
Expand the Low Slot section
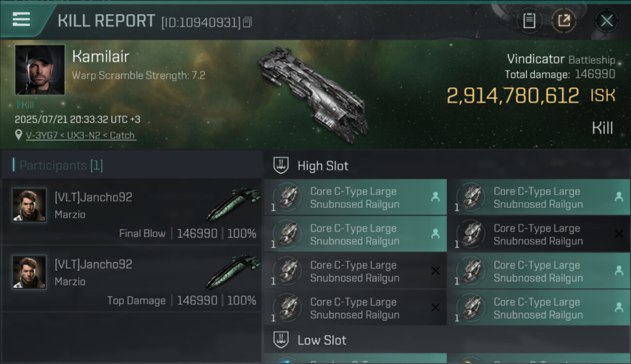tap(322, 340)
